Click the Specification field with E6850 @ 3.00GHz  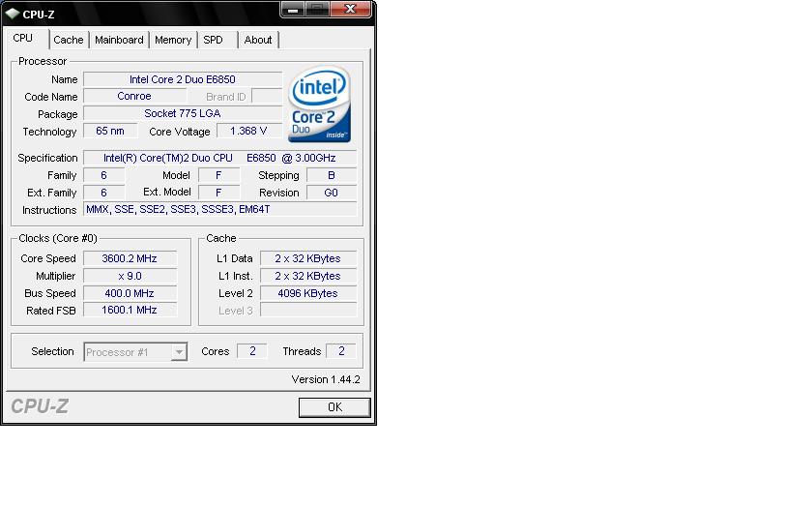click(219, 158)
